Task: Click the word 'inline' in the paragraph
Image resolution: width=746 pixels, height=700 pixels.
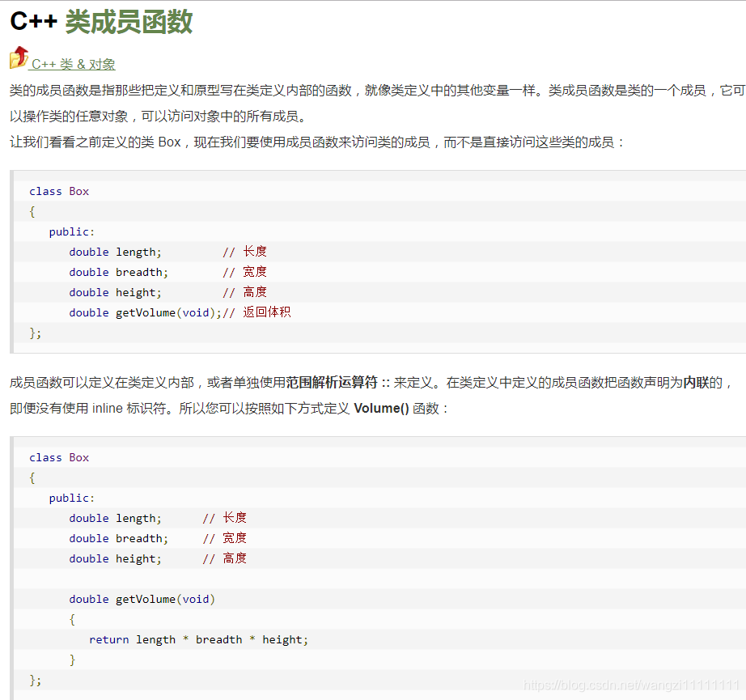Action: point(108,409)
